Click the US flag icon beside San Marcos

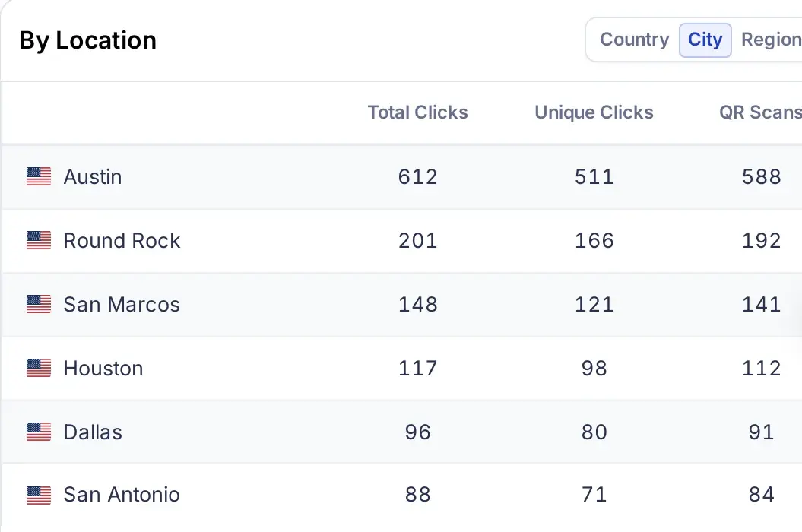tap(39, 304)
